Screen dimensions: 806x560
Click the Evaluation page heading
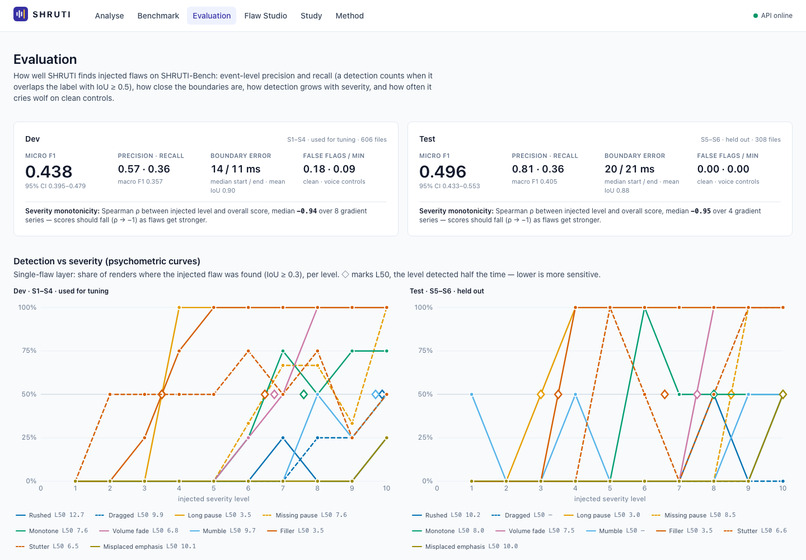click(45, 59)
